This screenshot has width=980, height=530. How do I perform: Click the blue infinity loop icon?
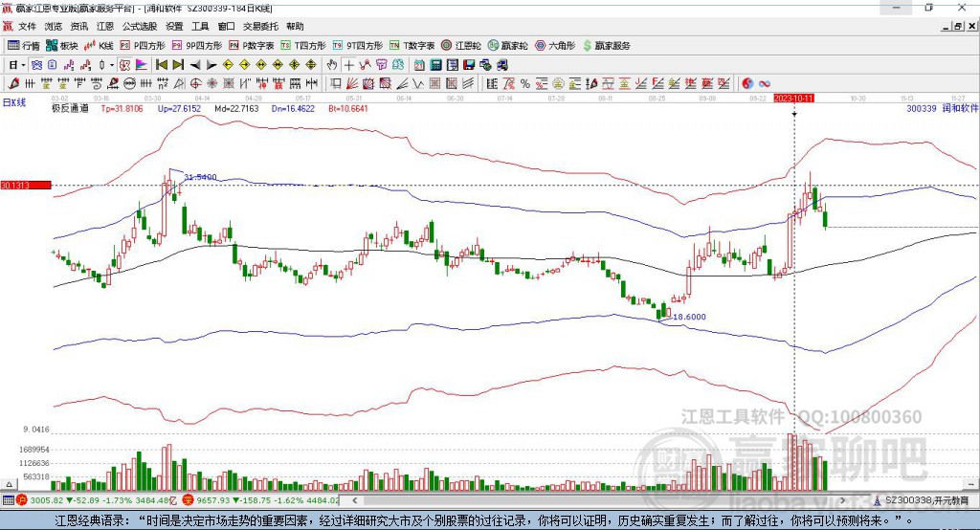[765, 84]
